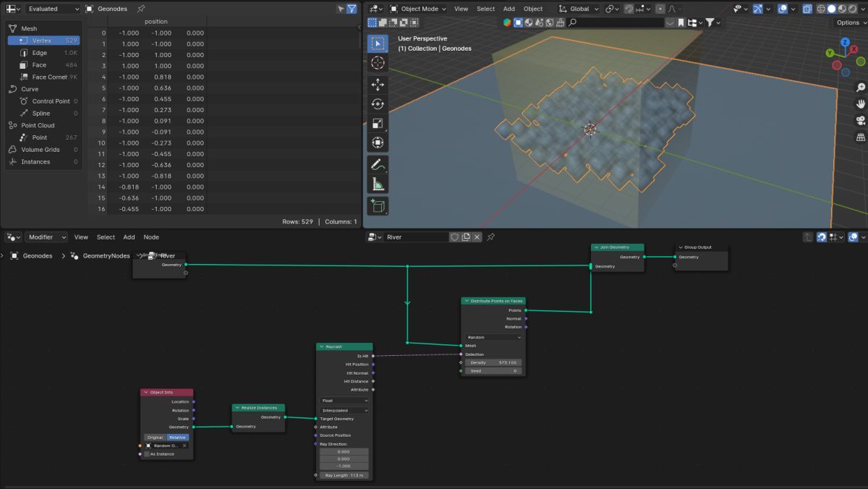Select Face Corner domain in spreadsheet

[x=43, y=77]
